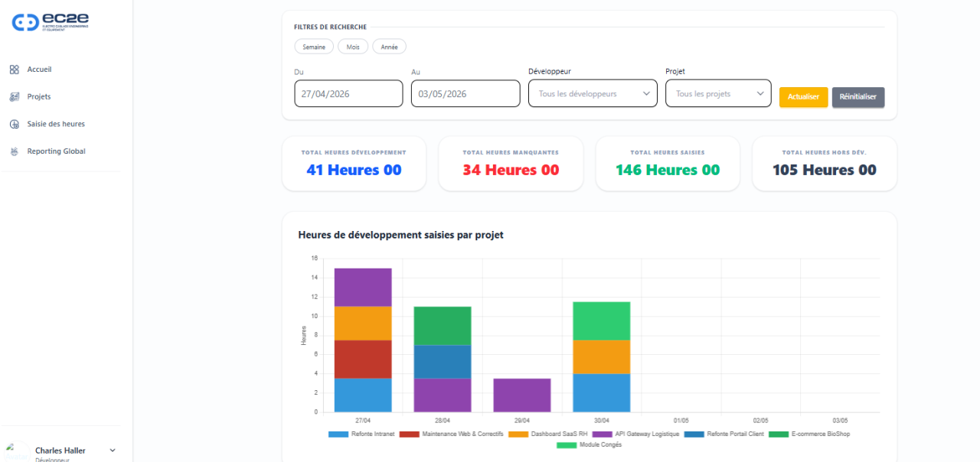Click the Total heures manquantes card
This screenshot has height=462, width=980.
click(511, 164)
